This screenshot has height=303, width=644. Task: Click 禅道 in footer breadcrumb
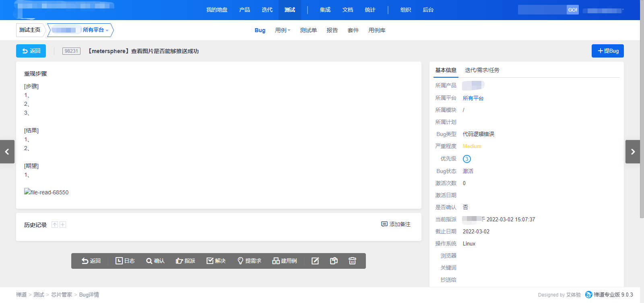pos(21,295)
